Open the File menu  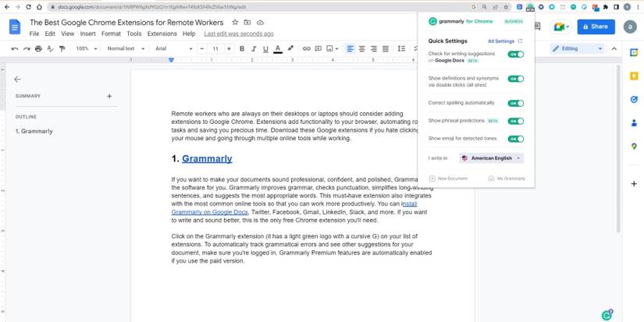[34, 34]
